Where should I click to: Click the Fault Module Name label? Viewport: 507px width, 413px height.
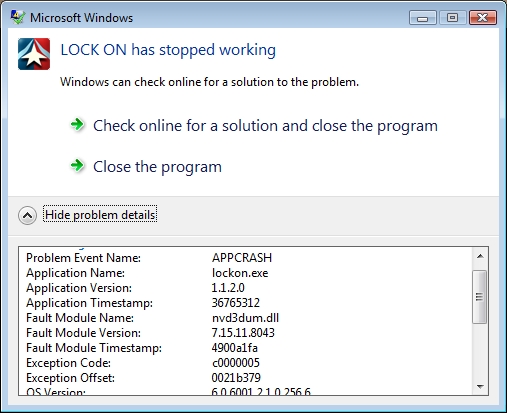coord(80,318)
